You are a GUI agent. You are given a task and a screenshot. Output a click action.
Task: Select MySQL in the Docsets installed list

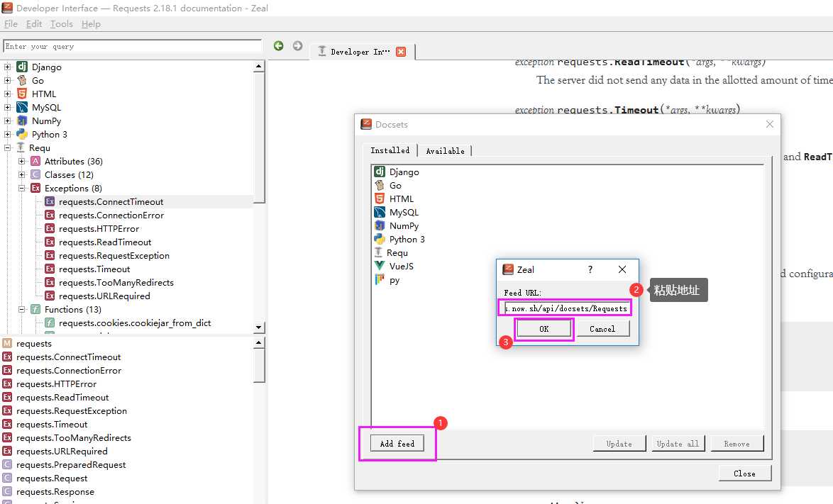pyautogui.click(x=397, y=212)
